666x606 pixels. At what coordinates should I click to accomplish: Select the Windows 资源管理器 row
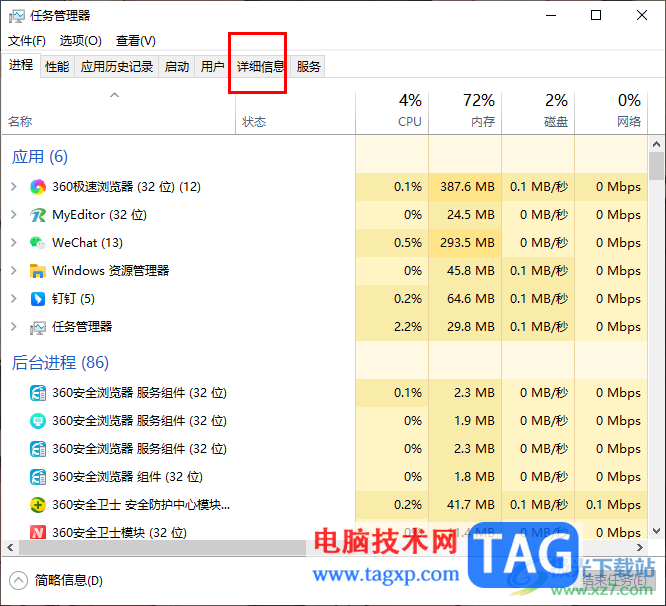(x=325, y=271)
